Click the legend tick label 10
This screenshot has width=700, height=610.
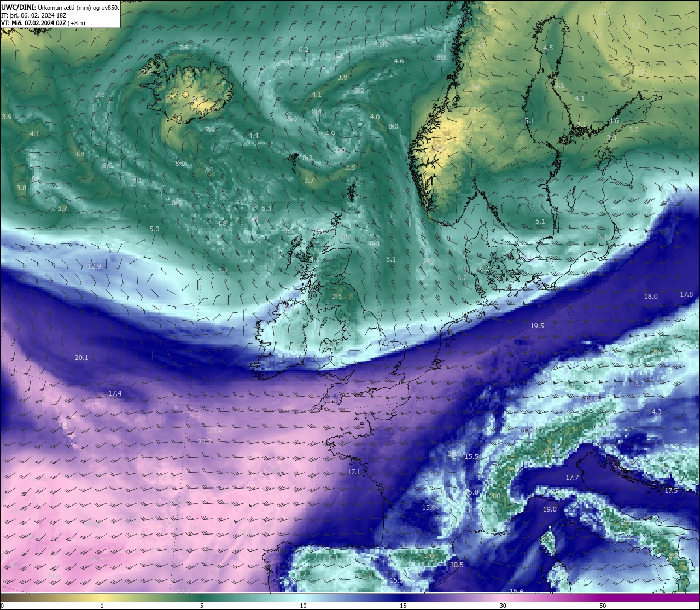pos(303,605)
